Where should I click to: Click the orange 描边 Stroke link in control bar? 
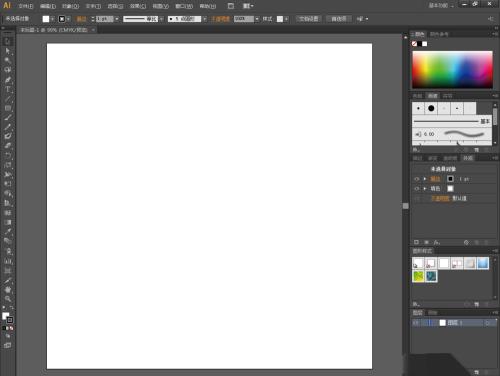[81, 19]
